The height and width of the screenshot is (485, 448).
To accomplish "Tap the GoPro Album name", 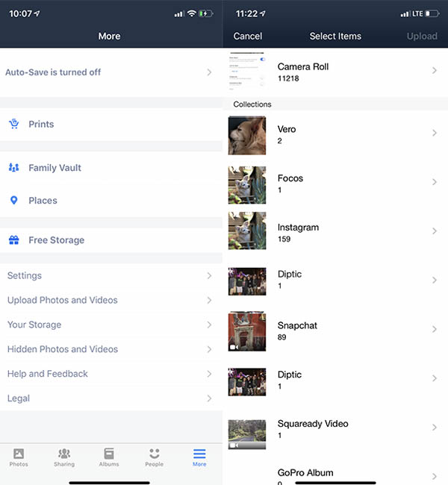I will [x=305, y=472].
